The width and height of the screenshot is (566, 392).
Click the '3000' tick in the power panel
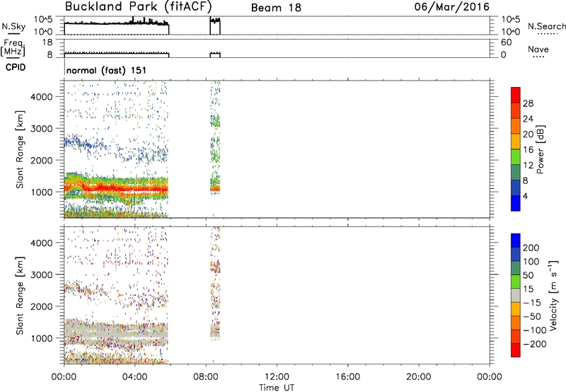[x=42, y=129]
